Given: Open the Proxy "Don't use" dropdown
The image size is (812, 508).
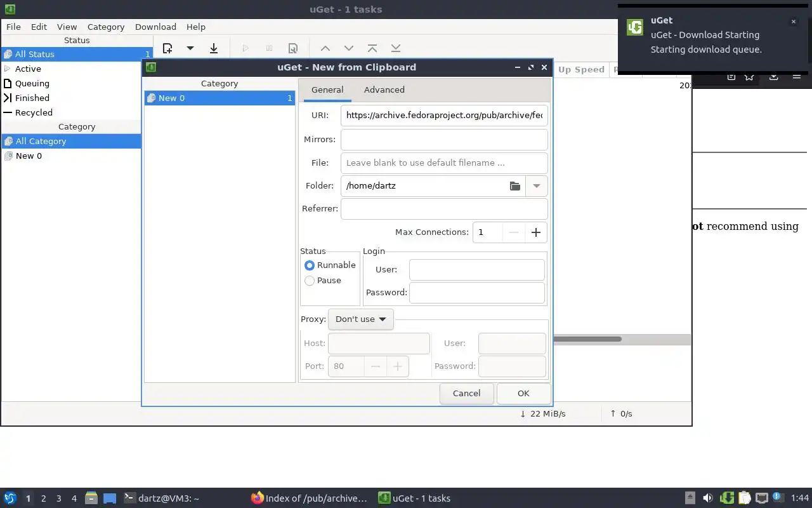Looking at the screenshot, I should [361, 319].
